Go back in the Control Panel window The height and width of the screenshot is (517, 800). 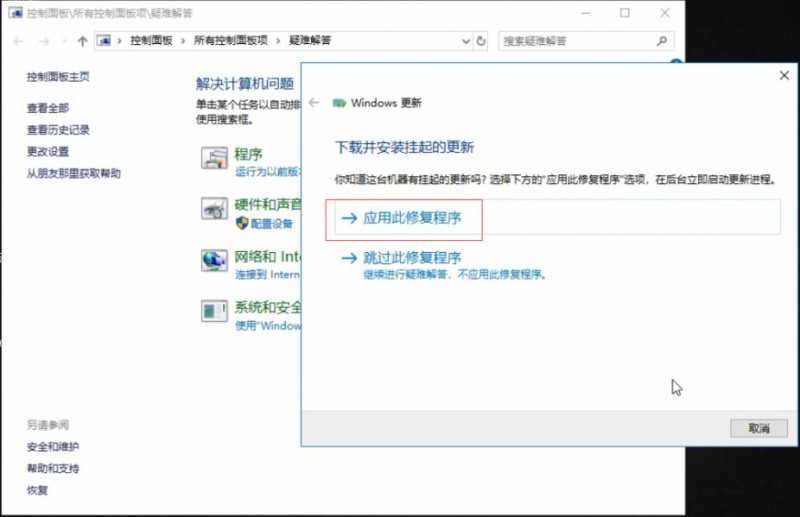pyautogui.click(x=18, y=41)
